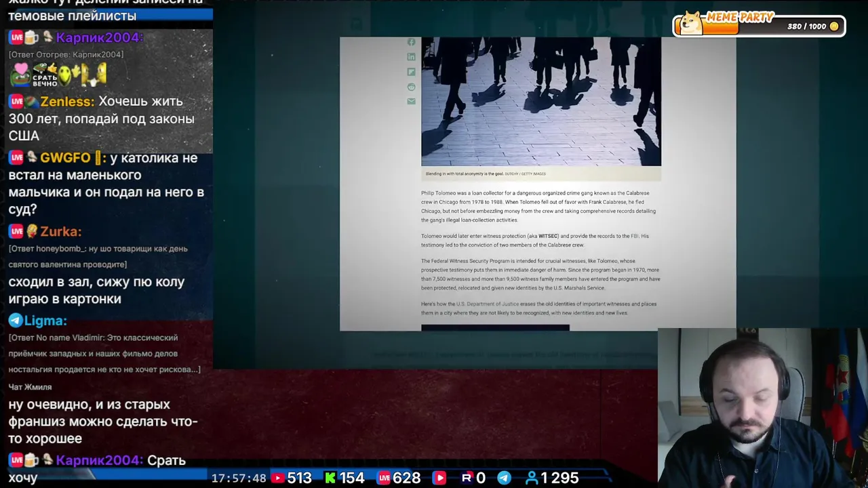Click the Telegram icon in bottom bar

(x=504, y=479)
